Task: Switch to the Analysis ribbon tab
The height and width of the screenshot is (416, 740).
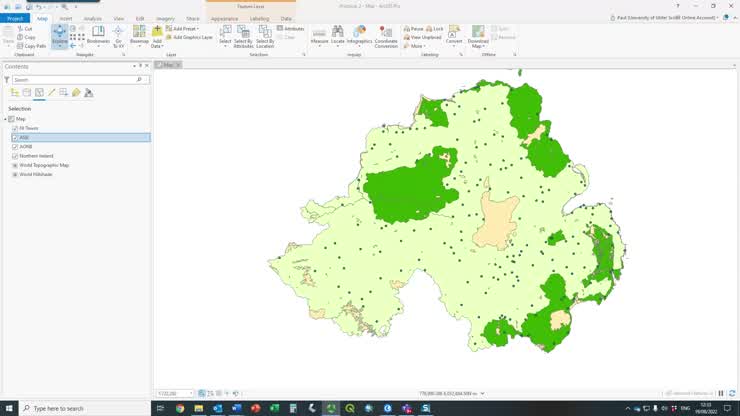Action: [x=92, y=18]
